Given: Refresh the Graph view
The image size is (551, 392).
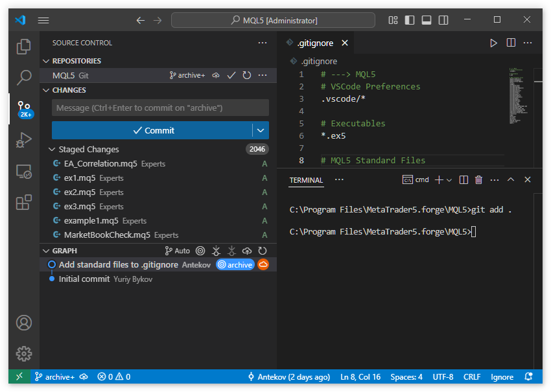Looking at the screenshot, I should pyautogui.click(x=263, y=251).
